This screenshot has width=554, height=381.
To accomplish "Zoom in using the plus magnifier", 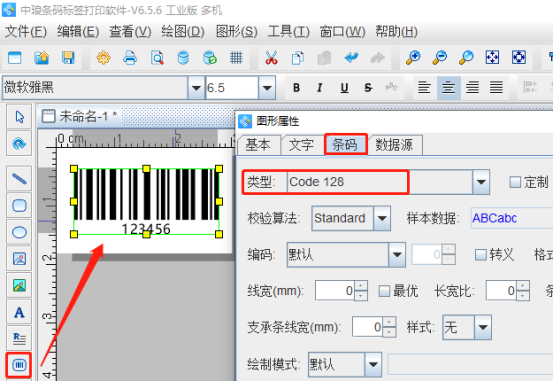I will (413, 58).
